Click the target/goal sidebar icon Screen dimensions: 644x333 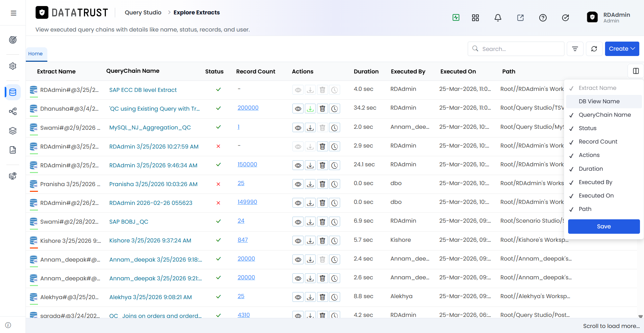[x=13, y=40]
